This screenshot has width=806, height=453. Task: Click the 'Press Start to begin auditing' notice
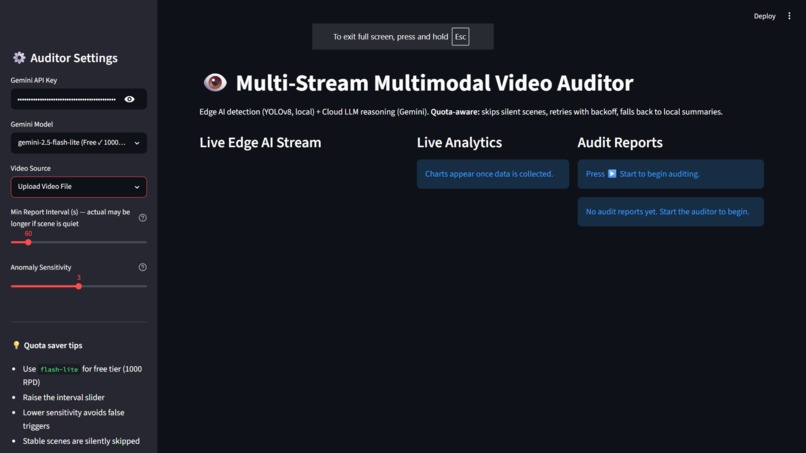670,174
